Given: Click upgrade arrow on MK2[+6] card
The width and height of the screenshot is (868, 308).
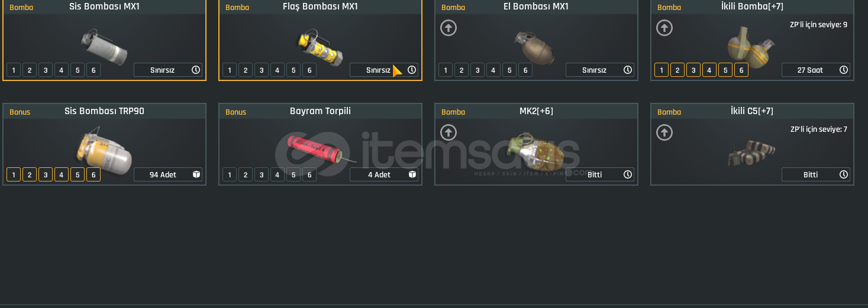Looking at the screenshot, I should pyautogui.click(x=448, y=132).
